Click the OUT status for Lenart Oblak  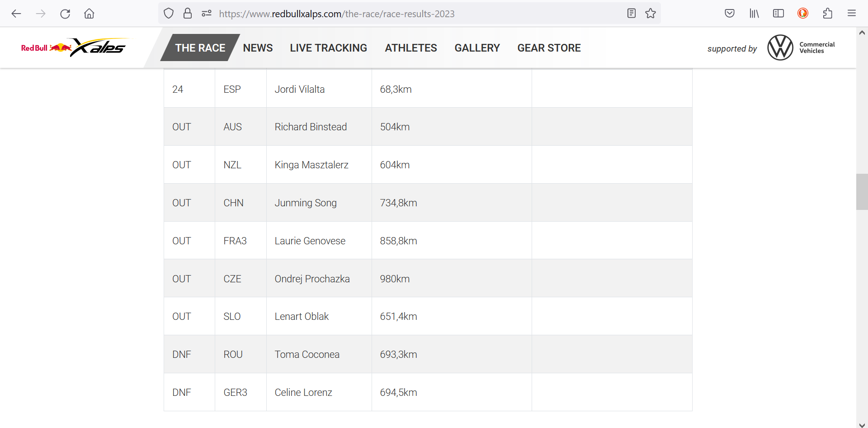182,317
